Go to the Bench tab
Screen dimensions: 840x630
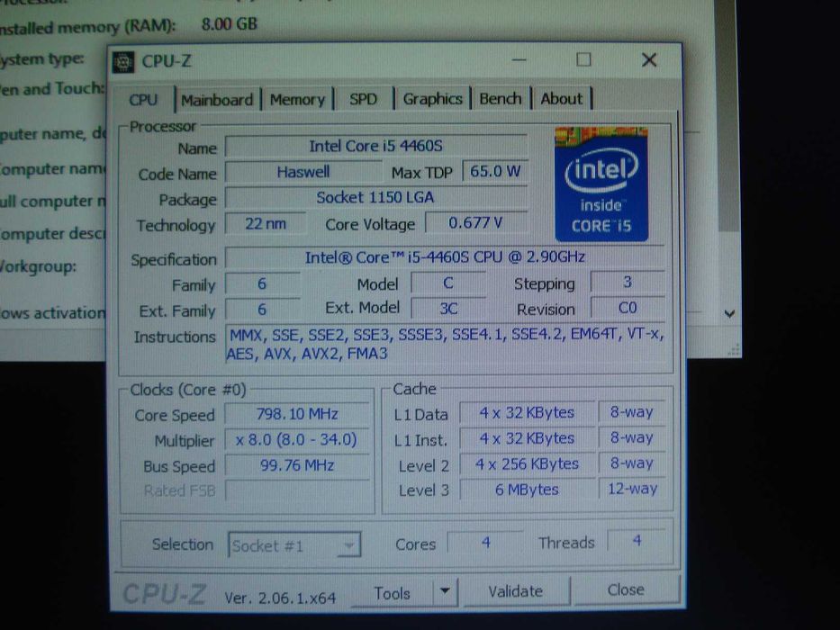click(501, 99)
